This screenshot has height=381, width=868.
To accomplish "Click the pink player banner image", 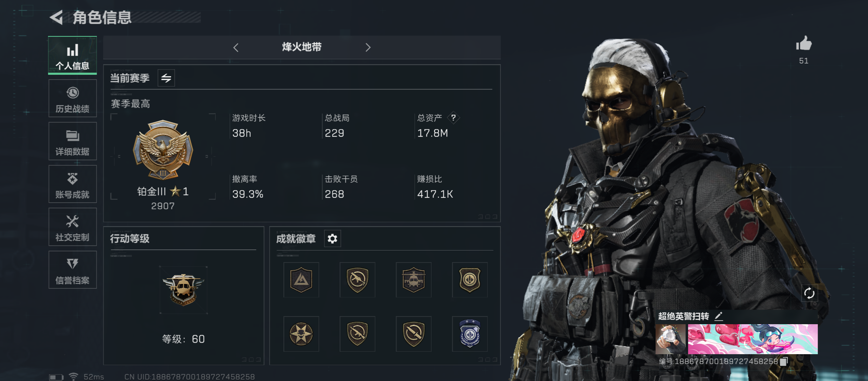I will (753, 339).
